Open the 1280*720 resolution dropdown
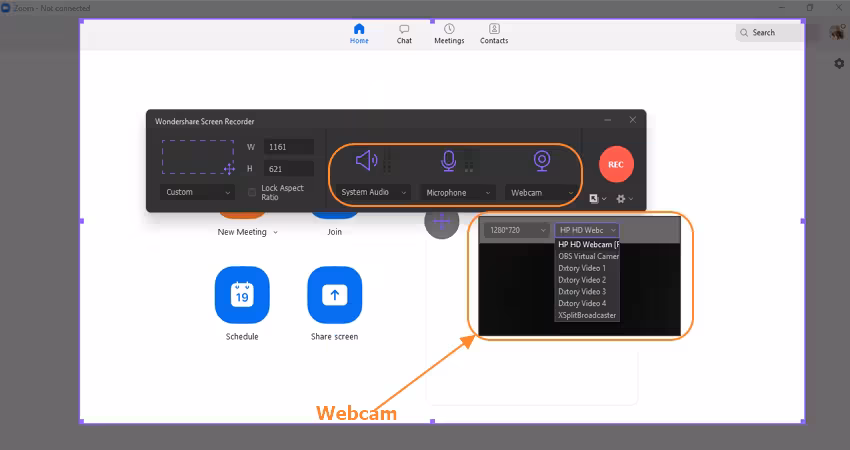Image resolution: width=850 pixels, height=450 pixels. [x=517, y=230]
